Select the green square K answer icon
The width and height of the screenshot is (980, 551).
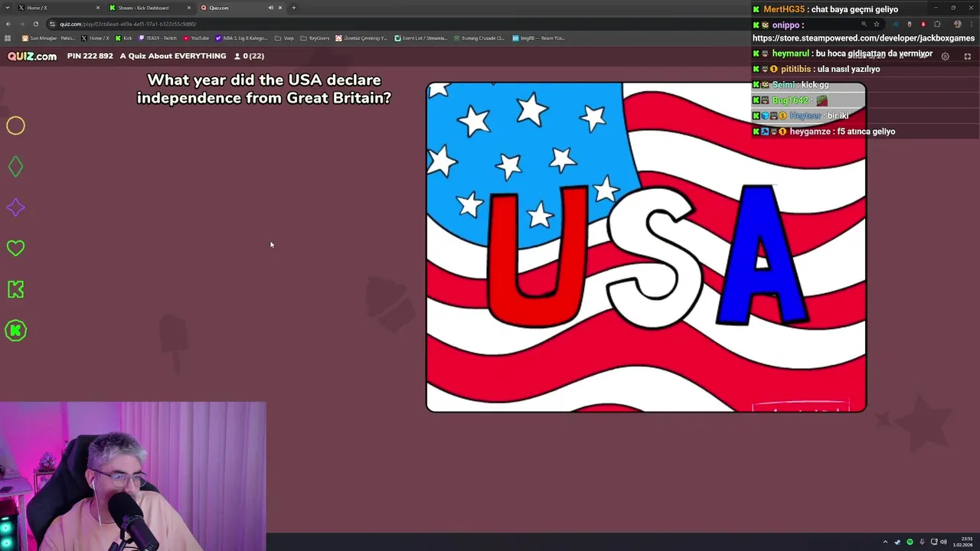(x=15, y=289)
